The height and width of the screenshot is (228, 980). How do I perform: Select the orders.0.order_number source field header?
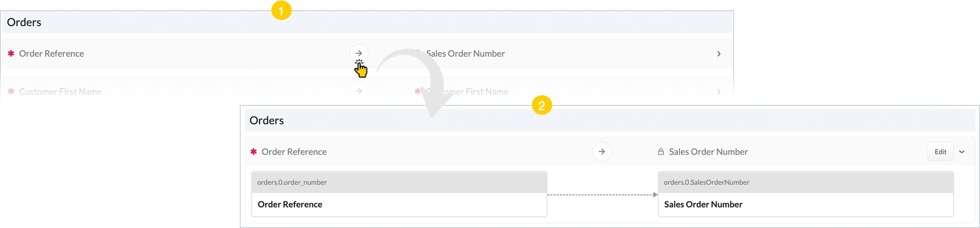[399, 182]
